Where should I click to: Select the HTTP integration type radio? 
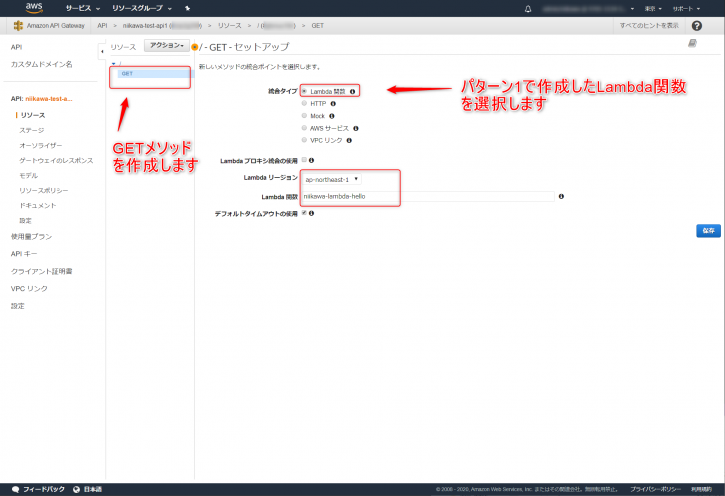(304, 103)
